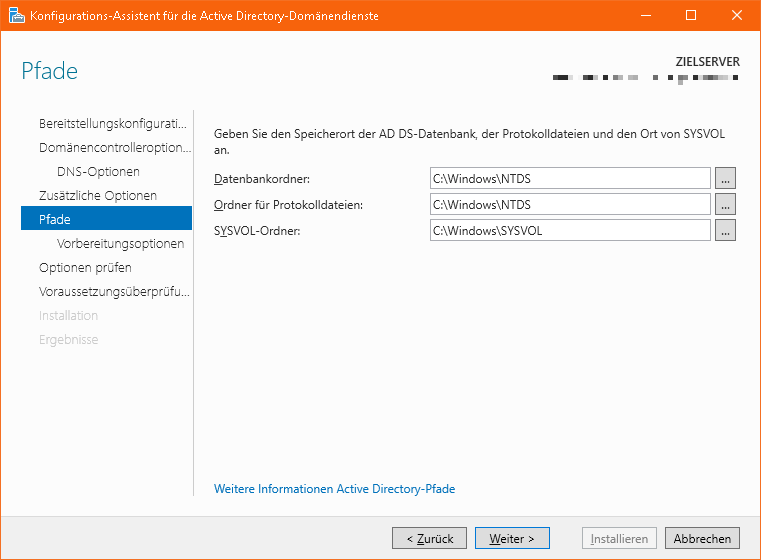Viewport: 761px width, 560px height.
Task: Browse for the SYSVOL-Ordner location
Action: click(726, 231)
